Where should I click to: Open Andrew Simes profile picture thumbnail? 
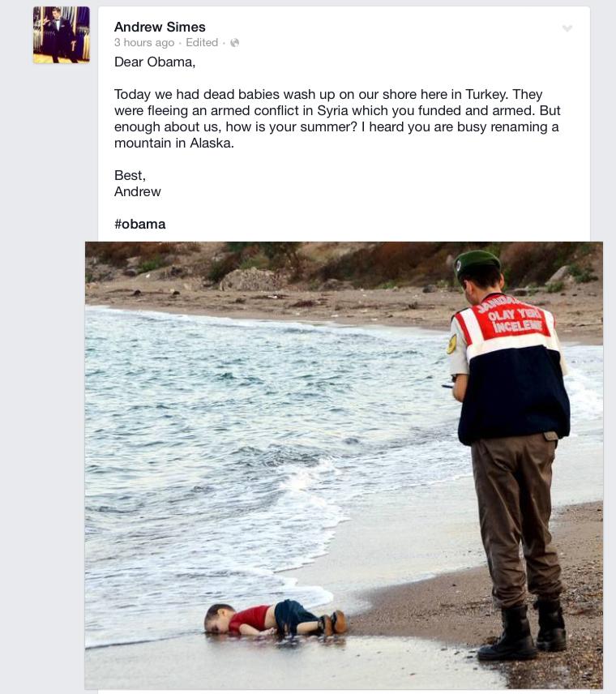pyautogui.click(x=62, y=35)
